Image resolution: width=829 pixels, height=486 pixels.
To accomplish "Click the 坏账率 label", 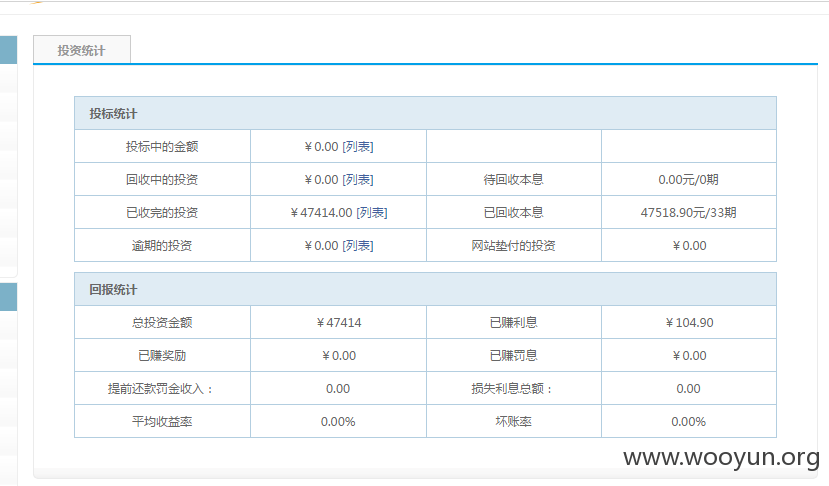I will coord(513,421).
